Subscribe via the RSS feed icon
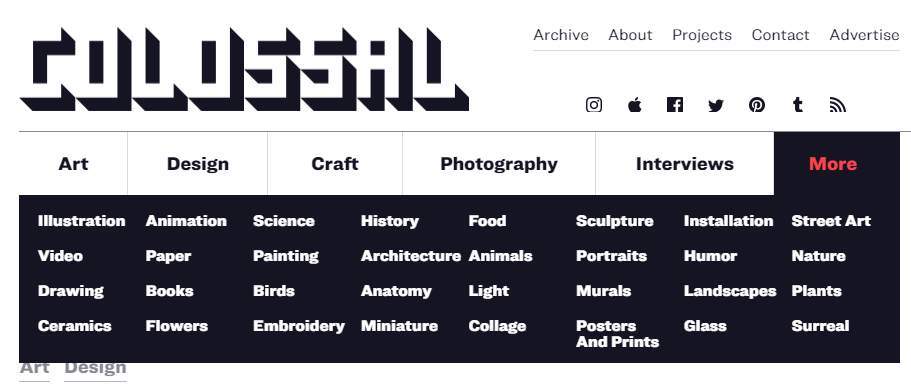Image resolution: width=911 pixels, height=392 pixels. tap(837, 105)
